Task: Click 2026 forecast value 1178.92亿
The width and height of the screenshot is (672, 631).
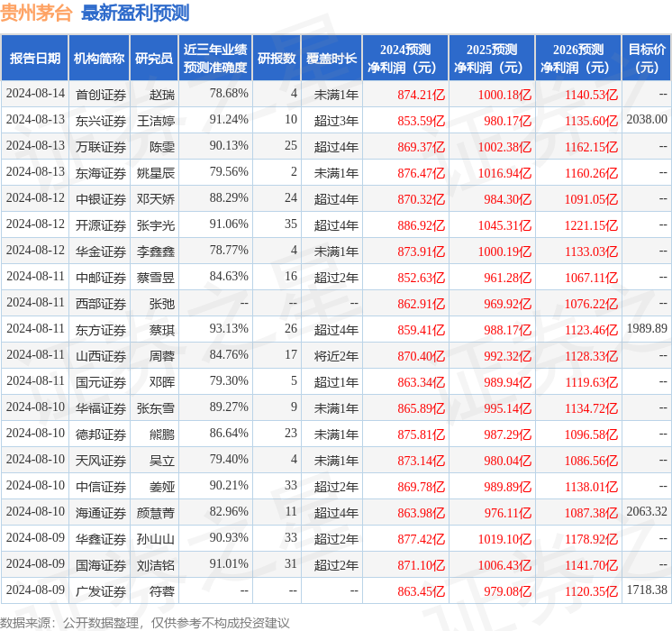Action: (591, 540)
